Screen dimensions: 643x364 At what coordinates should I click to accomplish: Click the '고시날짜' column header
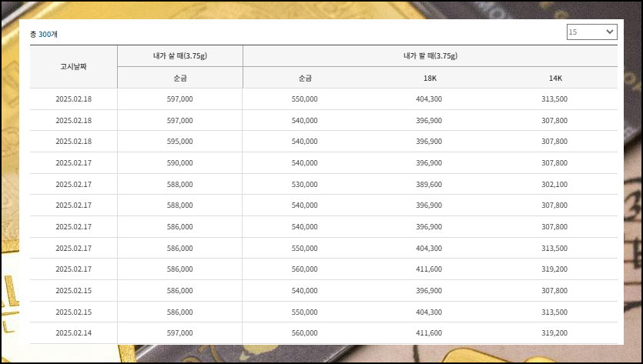pos(73,66)
